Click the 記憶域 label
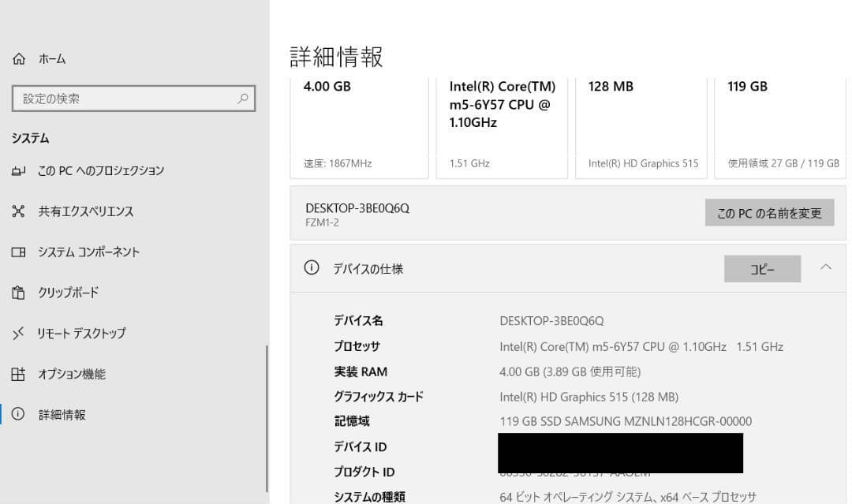This screenshot has width=852, height=504. (352, 421)
